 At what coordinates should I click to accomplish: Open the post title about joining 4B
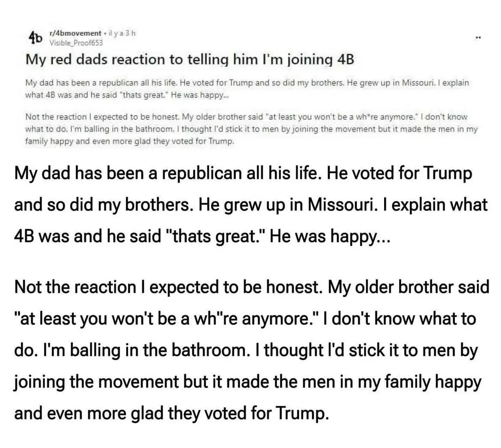click(190, 59)
